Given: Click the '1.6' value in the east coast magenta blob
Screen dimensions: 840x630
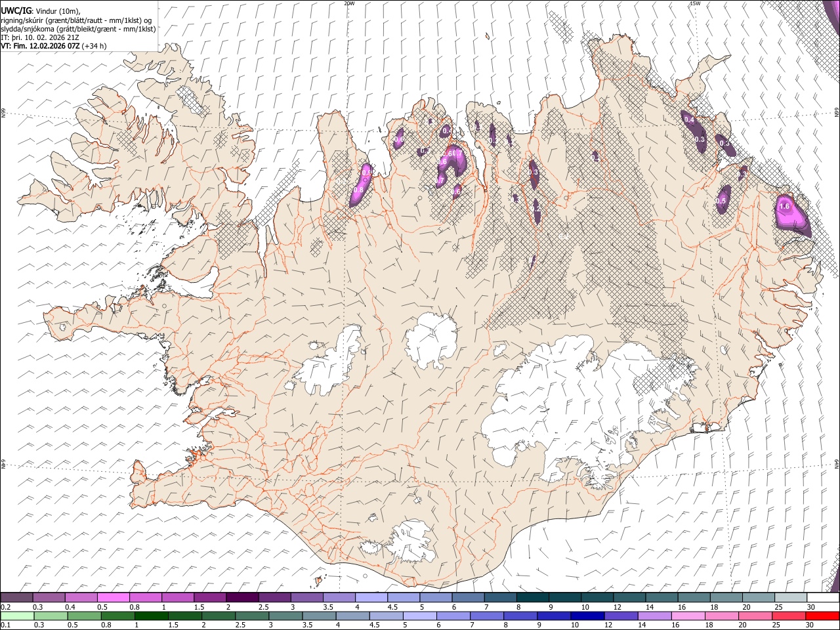Looking at the screenshot, I should click(784, 206).
